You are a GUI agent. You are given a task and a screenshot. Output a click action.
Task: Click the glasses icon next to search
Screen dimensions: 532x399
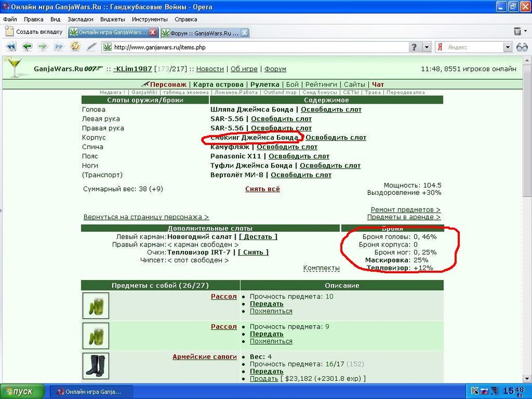[x=522, y=47]
